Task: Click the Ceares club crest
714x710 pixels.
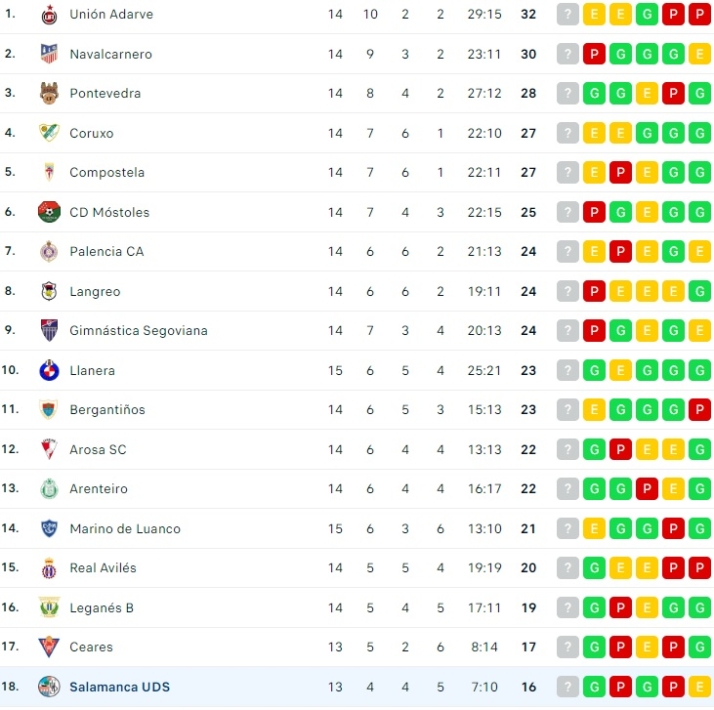Action: [49, 647]
